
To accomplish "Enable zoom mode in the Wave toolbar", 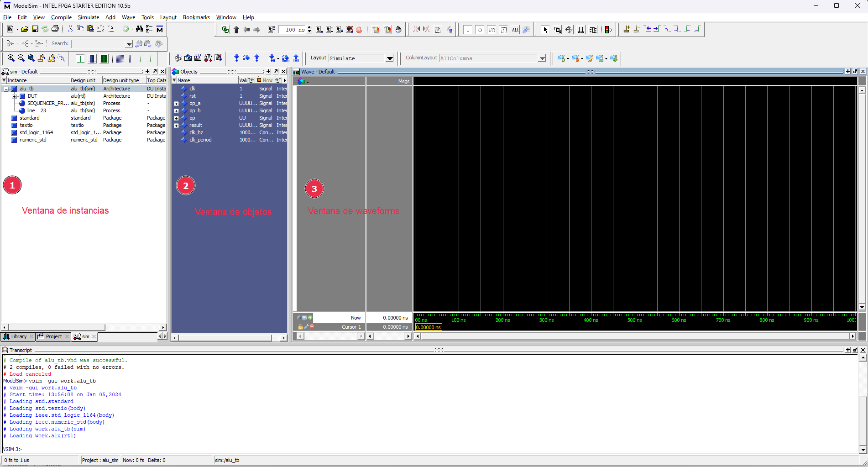I will click(558, 29).
